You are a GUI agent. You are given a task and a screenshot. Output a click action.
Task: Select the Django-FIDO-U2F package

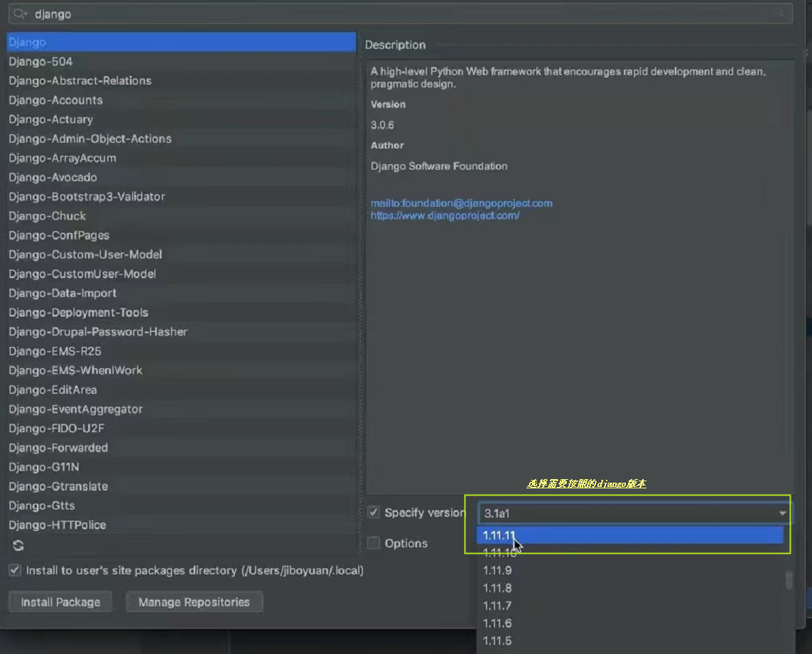coord(181,428)
